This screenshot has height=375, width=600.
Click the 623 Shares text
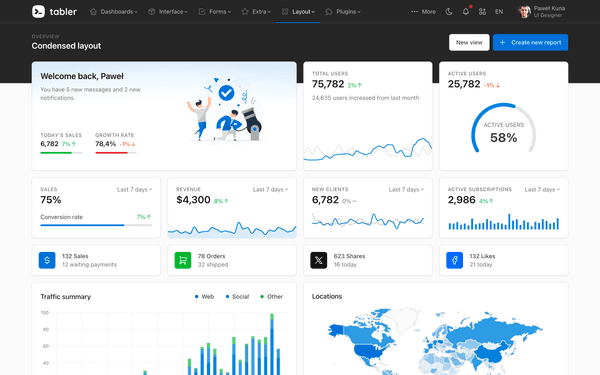[x=349, y=256]
